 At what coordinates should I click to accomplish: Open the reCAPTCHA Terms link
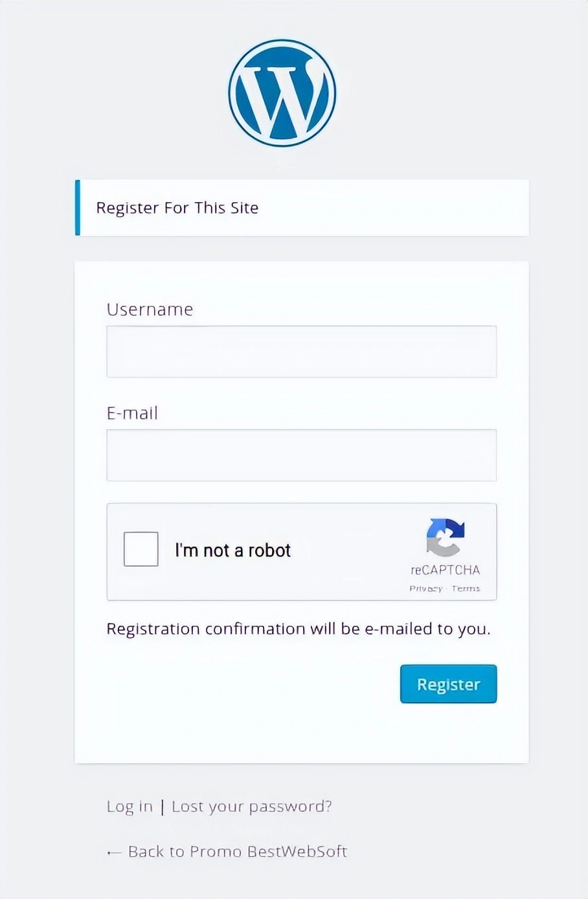(x=466, y=588)
